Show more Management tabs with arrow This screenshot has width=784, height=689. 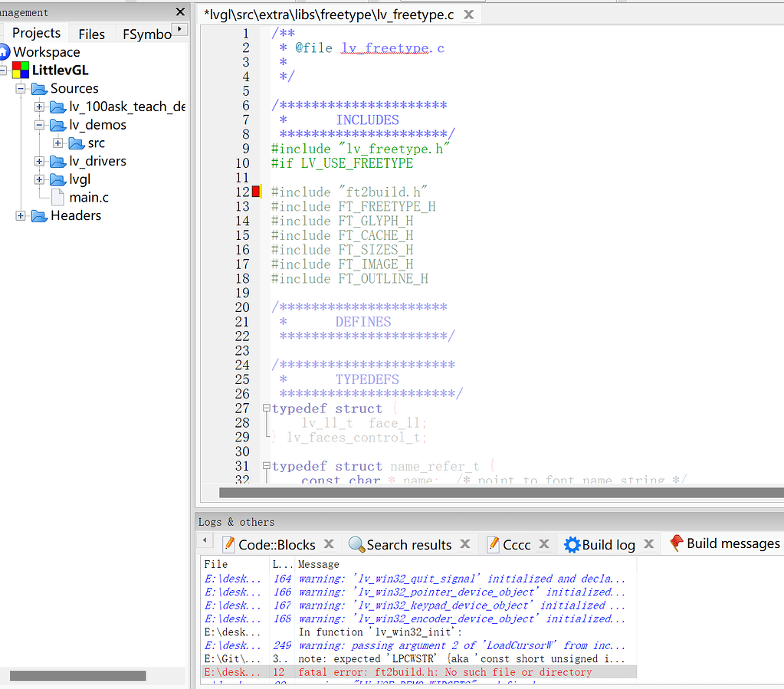[x=180, y=29]
